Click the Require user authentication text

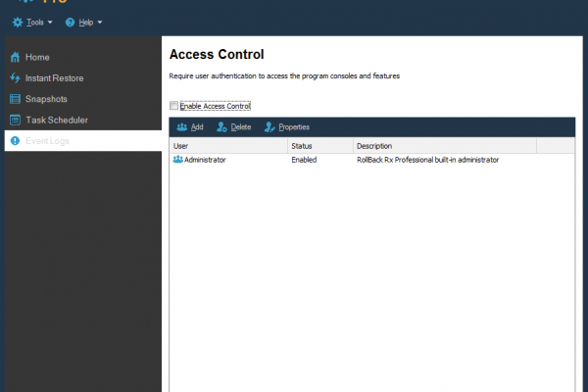pyautogui.click(x=284, y=76)
